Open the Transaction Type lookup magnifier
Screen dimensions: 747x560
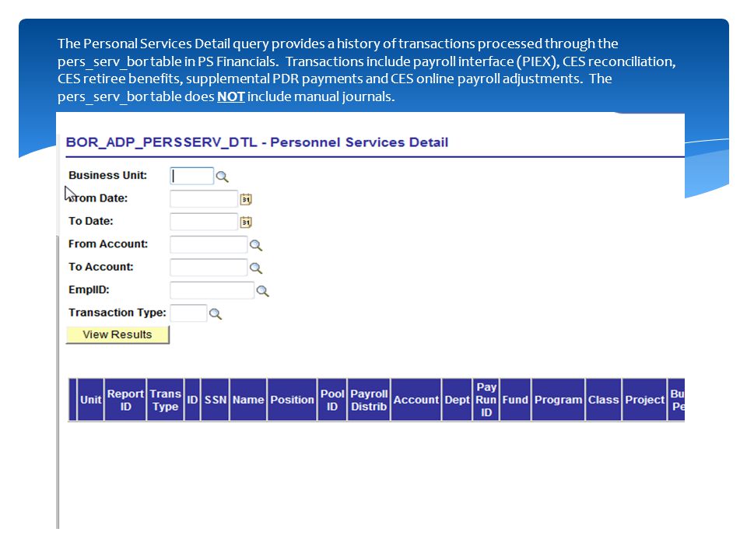click(x=216, y=313)
